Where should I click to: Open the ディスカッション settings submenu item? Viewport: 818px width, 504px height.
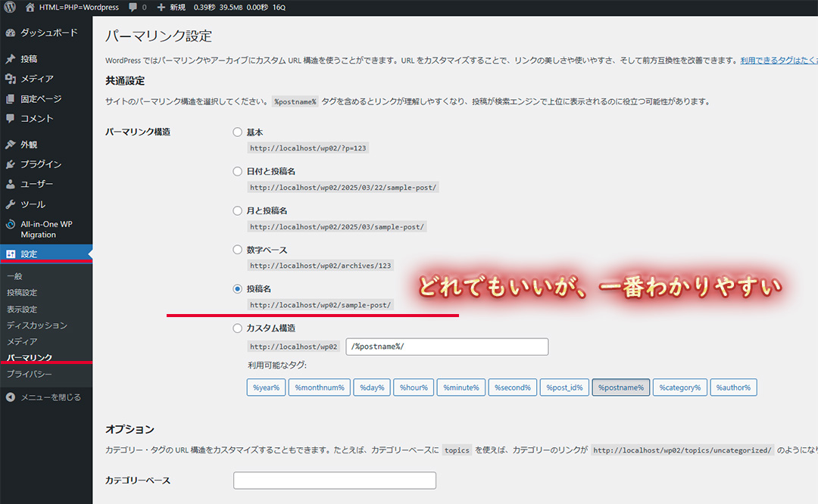click(x=36, y=325)
